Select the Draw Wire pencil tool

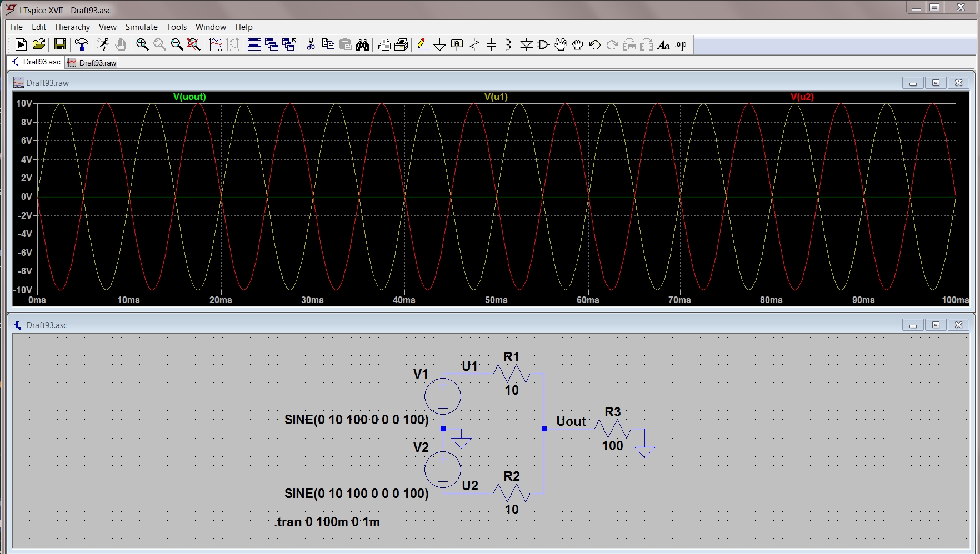click(422, 45)
